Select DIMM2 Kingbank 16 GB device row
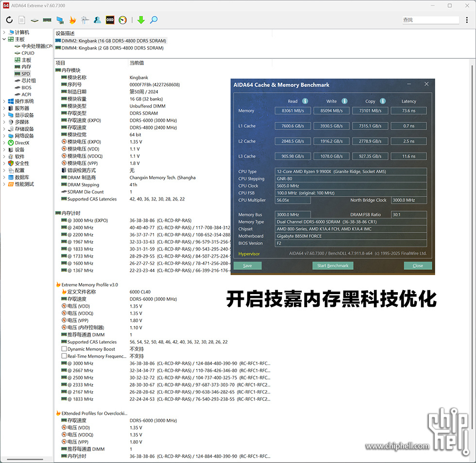The image size is (476, 463). [x=111, y=41]
